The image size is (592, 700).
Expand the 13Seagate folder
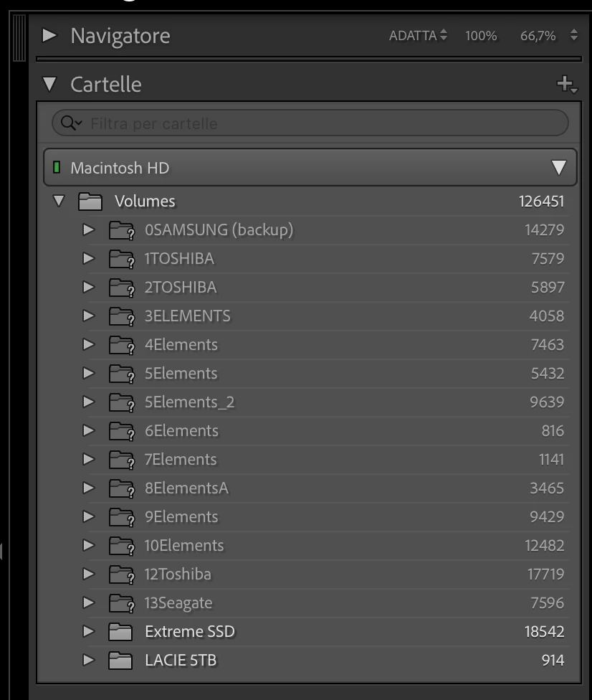pos(89,602)
